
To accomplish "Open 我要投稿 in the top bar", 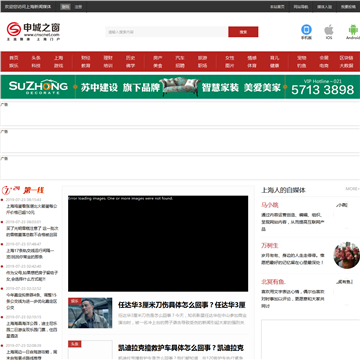I will pos(348,7).
